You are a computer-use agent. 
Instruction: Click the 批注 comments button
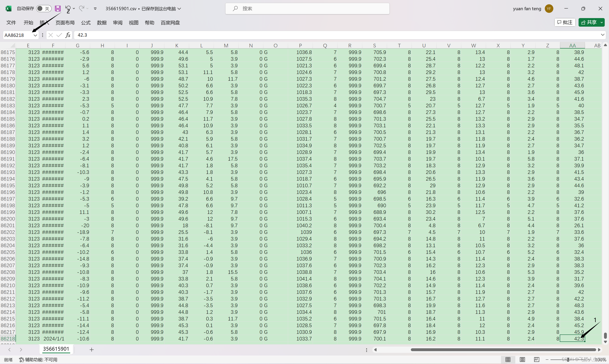pyautogui.click(x=565, y=22)
